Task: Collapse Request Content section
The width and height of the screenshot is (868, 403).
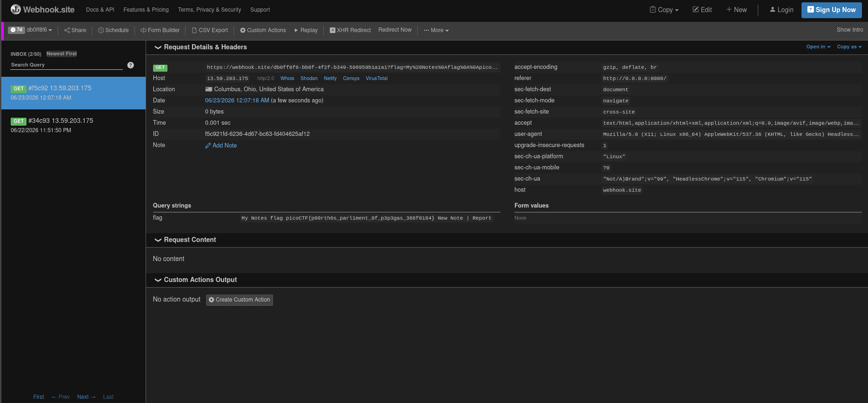Action: click(x=185, y=240)
